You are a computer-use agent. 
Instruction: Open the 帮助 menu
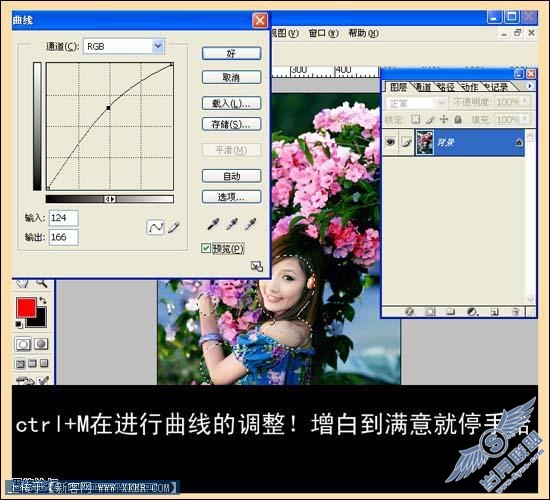pyautogui.click(x=363, y=33)
